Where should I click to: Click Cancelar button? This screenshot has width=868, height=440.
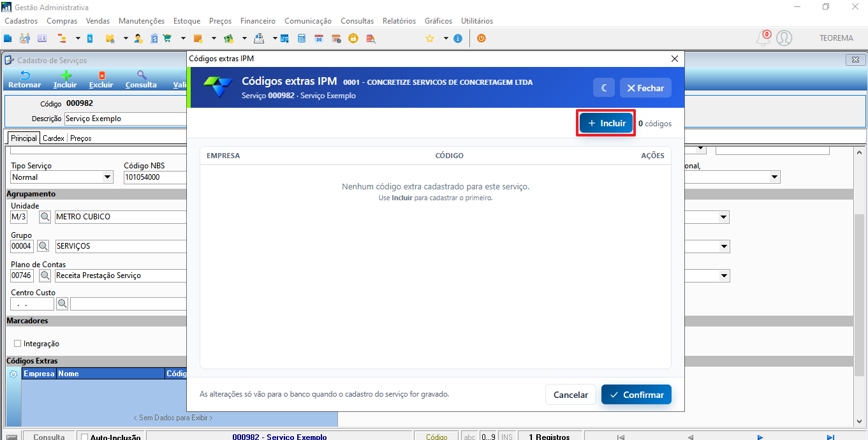pos(571,395)
